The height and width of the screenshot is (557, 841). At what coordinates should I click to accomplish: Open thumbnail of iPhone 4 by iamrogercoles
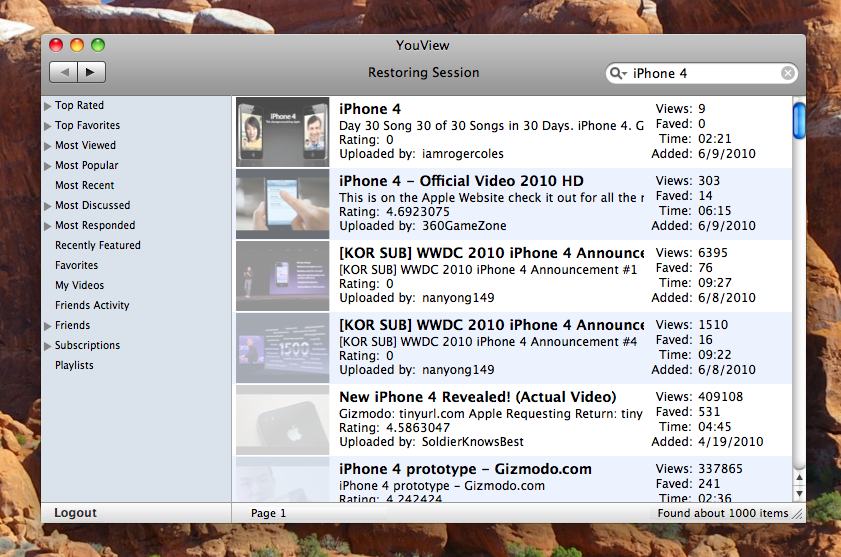tap(283, 132)
